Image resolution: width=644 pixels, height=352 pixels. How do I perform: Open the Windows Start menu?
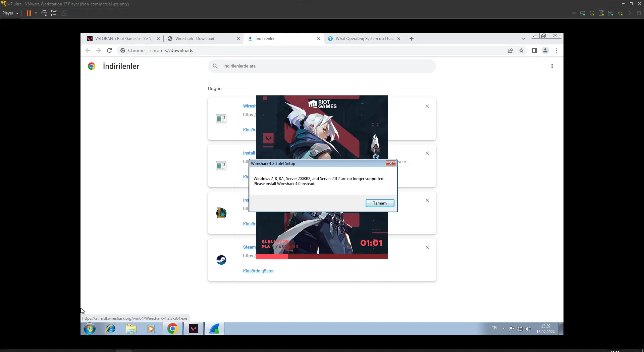pyautogui.click(x=90, y=329)
